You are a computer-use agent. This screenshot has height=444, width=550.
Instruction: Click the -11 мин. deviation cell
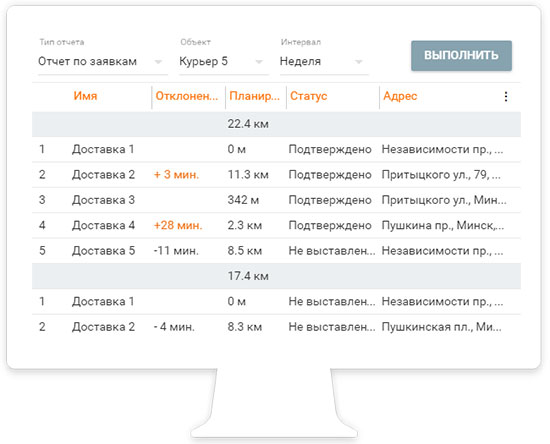(x=176, y=251)
